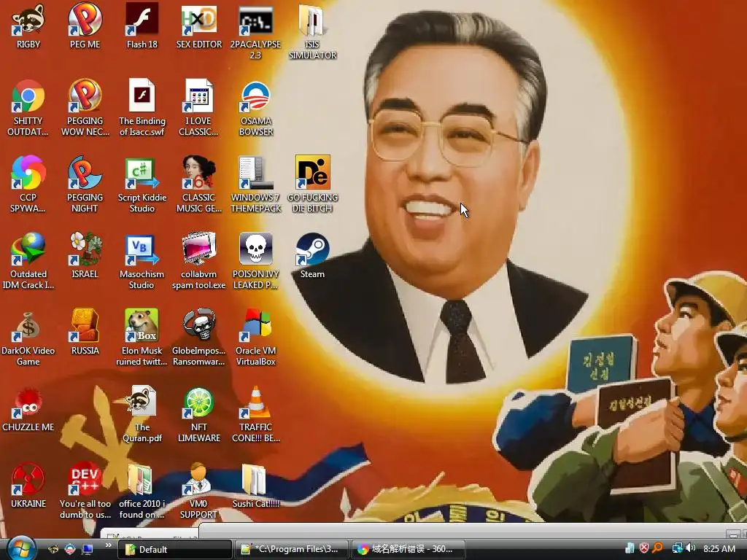Open the Elon Musk ruined twitt... Box shortcut
This screenshot has width=747, height=560.
tap(142, 338)
